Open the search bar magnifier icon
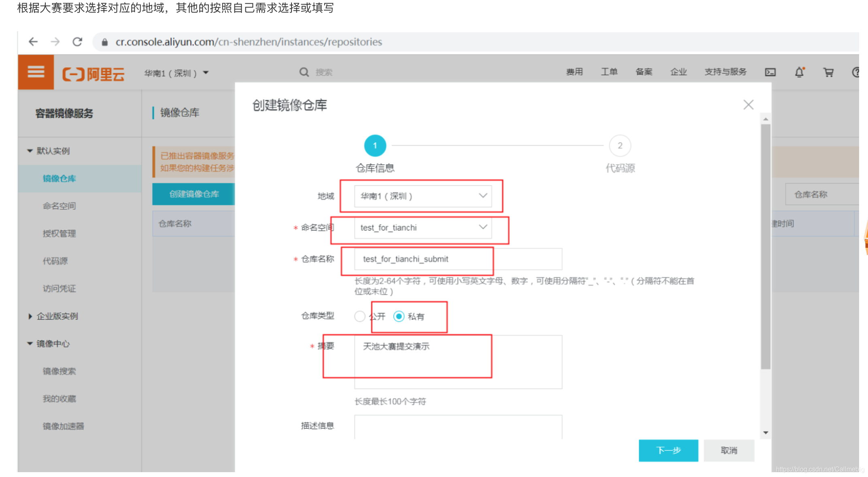 point(304,72)
